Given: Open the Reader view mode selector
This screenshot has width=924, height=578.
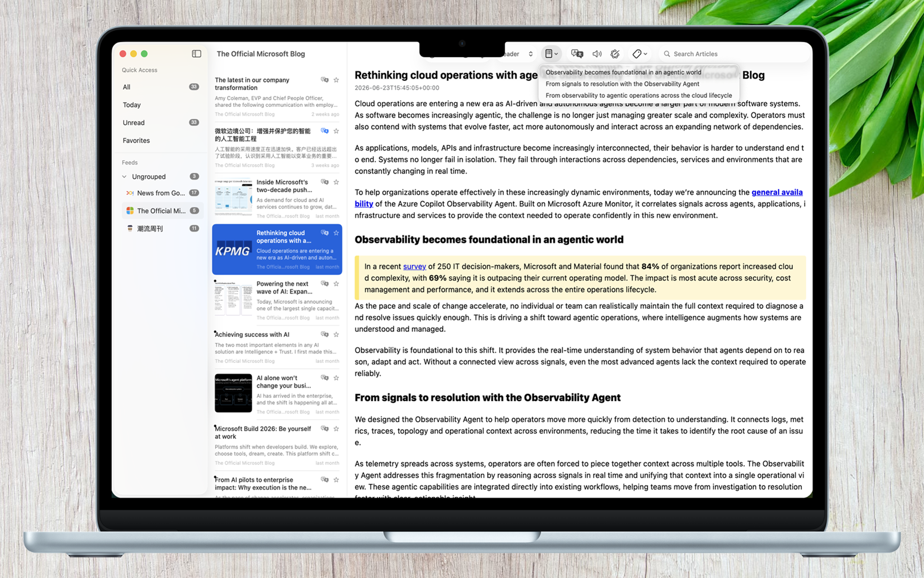Looking at the screenshot, I should (x=518, y=54).
